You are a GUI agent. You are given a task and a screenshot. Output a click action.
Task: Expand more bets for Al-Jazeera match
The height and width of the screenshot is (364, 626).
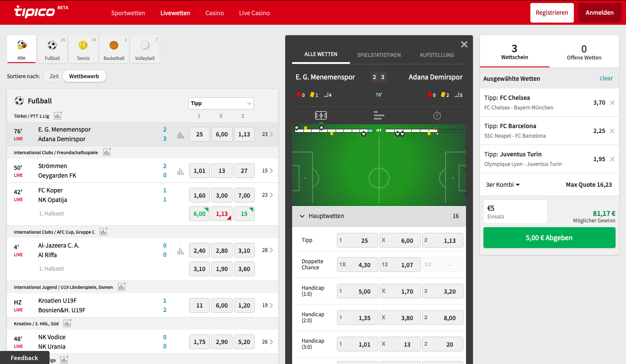[268, 250]
